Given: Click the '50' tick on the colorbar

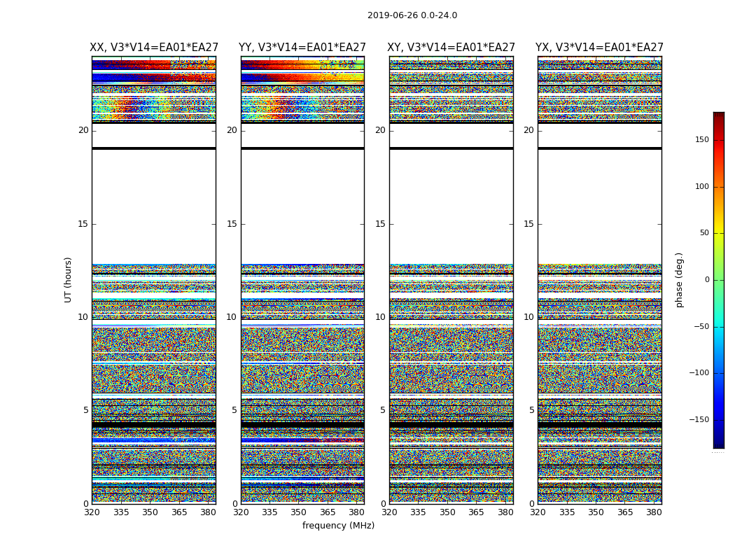Looking at the screenshot, I should [x=704, y=233].
